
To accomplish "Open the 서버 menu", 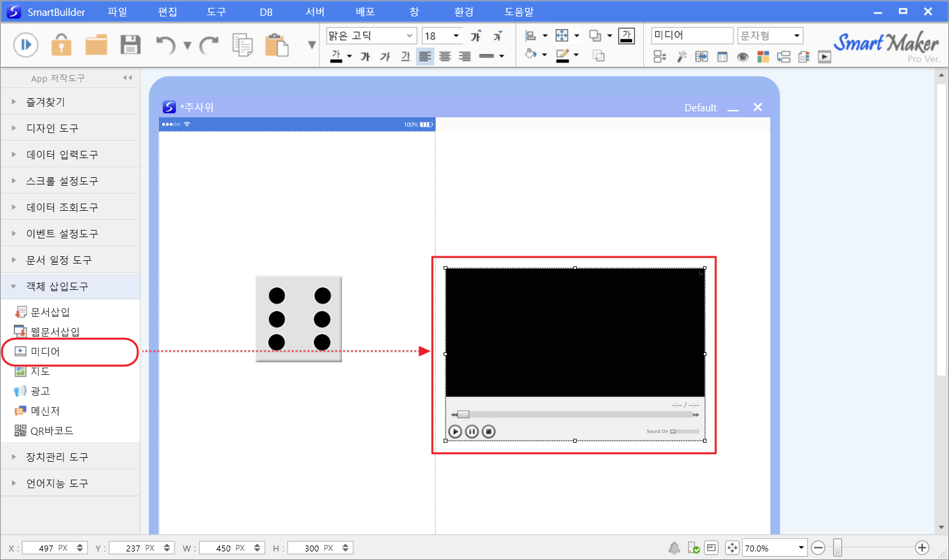I will (x=315, y=12).
